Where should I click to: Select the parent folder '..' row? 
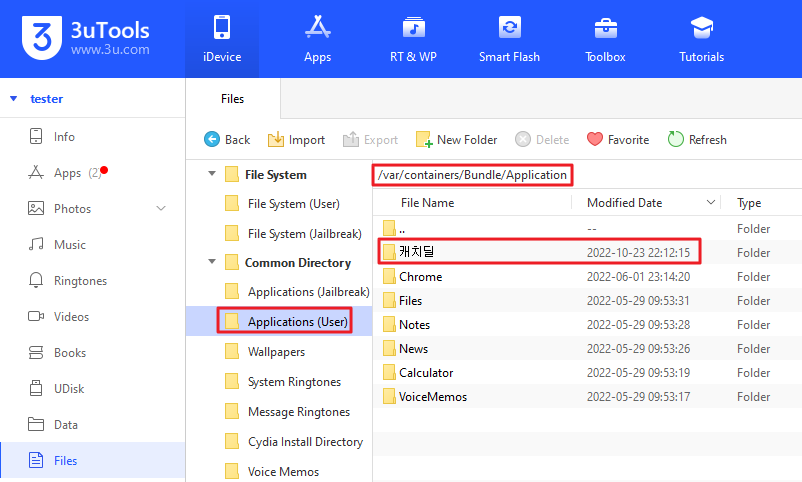588,228
